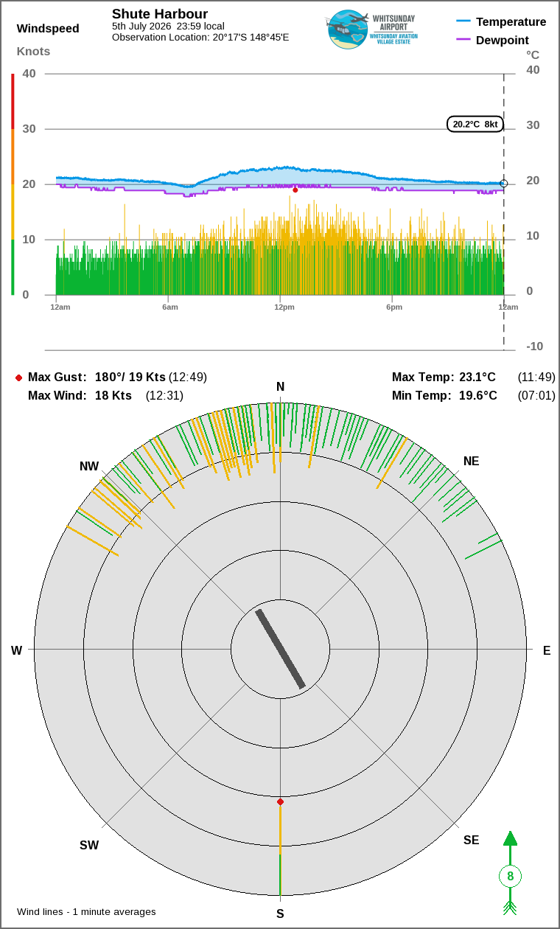
Task: Click the 30 knots left axis label
Action: (x=29, y=128)
